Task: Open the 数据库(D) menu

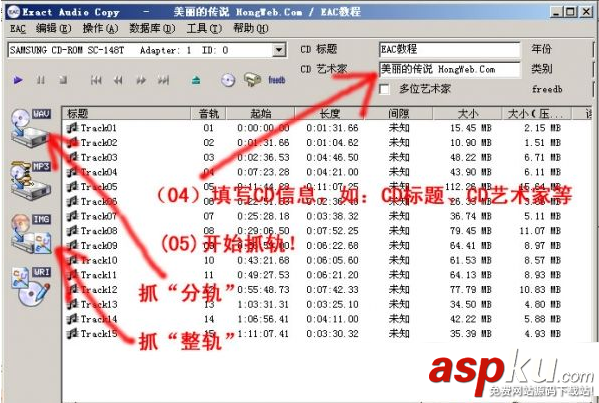Action: (152, 29)
